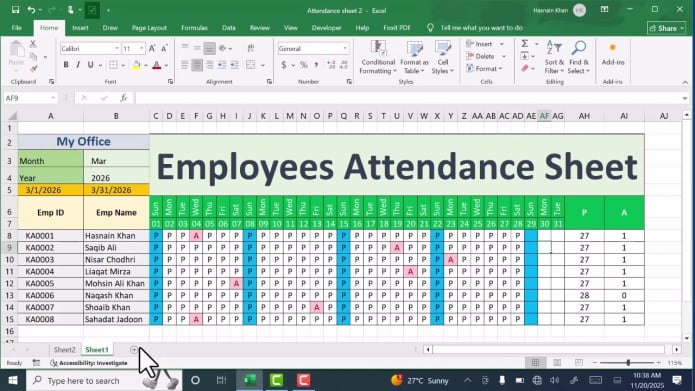This screenshot has width=695, height=391.
Task: Toggle Align Right
Action: pos(209,65)
